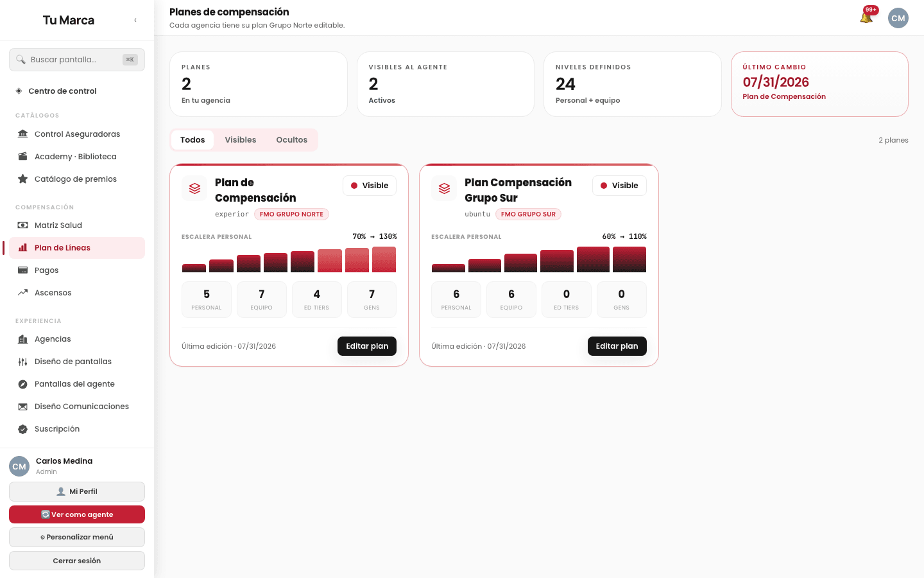Switch to the Visibles filter tab
Screen dimensions: 924x578
241,140
